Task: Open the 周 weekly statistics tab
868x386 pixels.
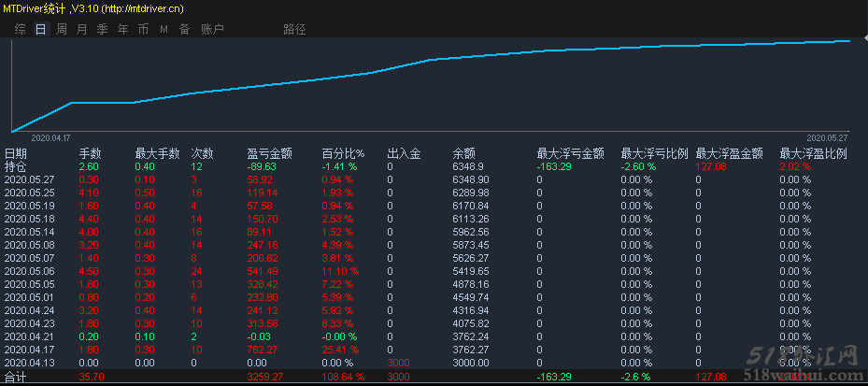Action: coord(61,29)
